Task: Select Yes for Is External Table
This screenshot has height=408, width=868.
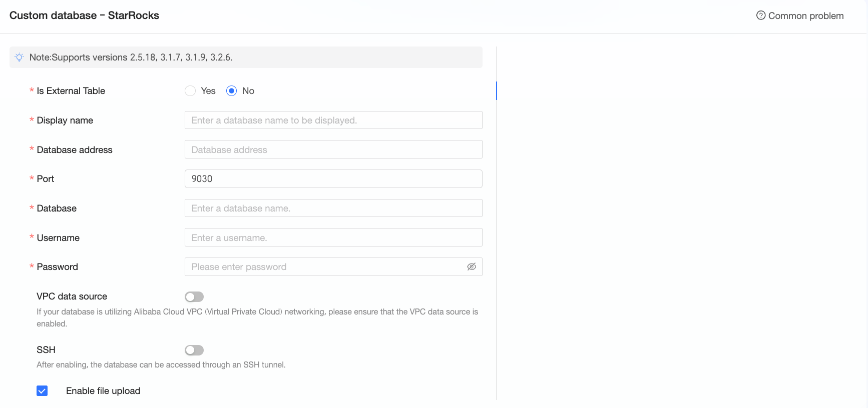Action: coord(190,91)
